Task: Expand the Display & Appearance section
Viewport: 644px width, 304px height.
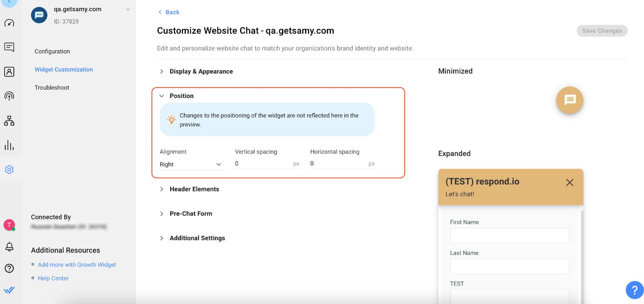Action: tap(201, 71)
